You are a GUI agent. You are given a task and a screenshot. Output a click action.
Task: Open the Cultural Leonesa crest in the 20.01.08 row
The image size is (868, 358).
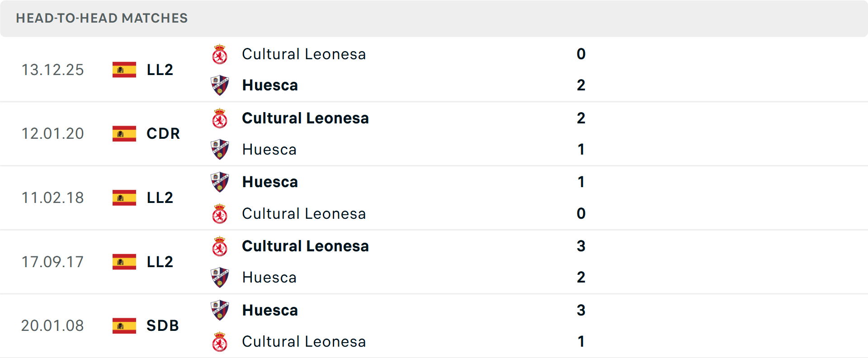220,342
